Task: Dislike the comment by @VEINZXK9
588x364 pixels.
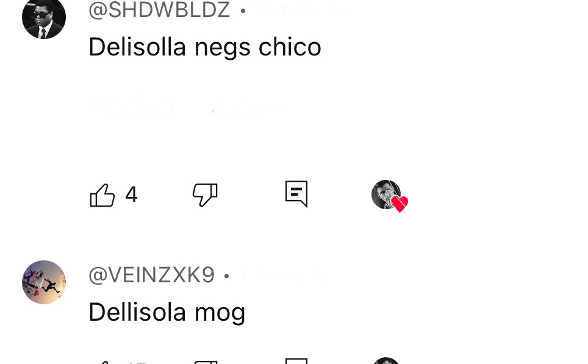Action: coord(205,362)
